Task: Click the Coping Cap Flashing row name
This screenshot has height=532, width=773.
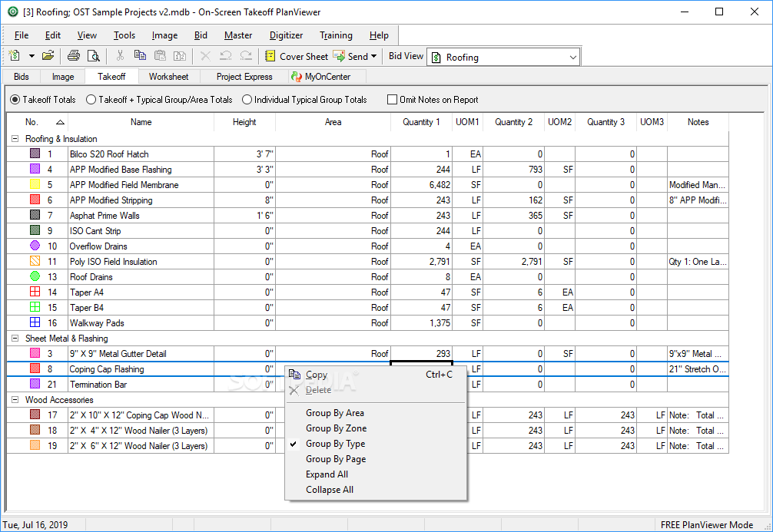Action: click(107, 369)
